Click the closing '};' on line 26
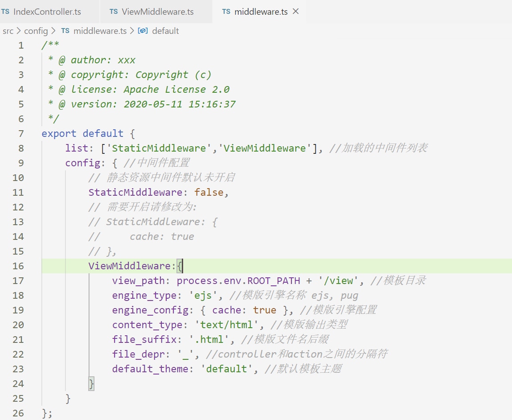The image size is (512, 420). pos(47,413)
